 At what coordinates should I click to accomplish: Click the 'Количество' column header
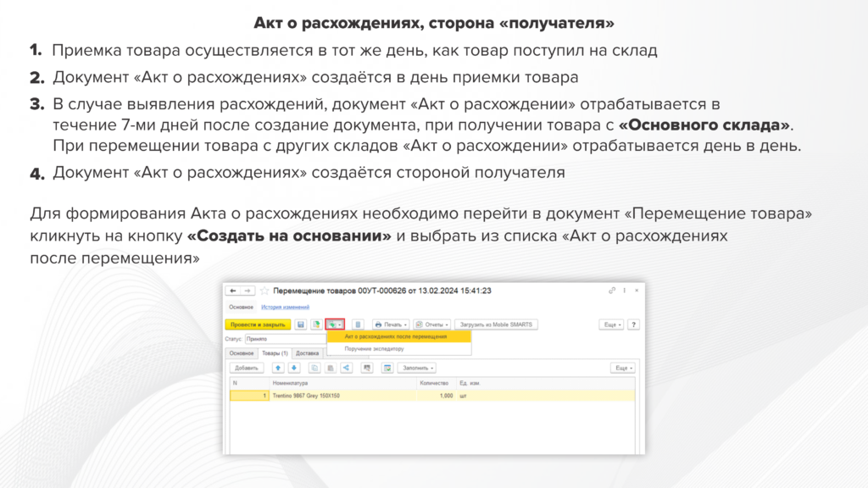click(437, 383)
